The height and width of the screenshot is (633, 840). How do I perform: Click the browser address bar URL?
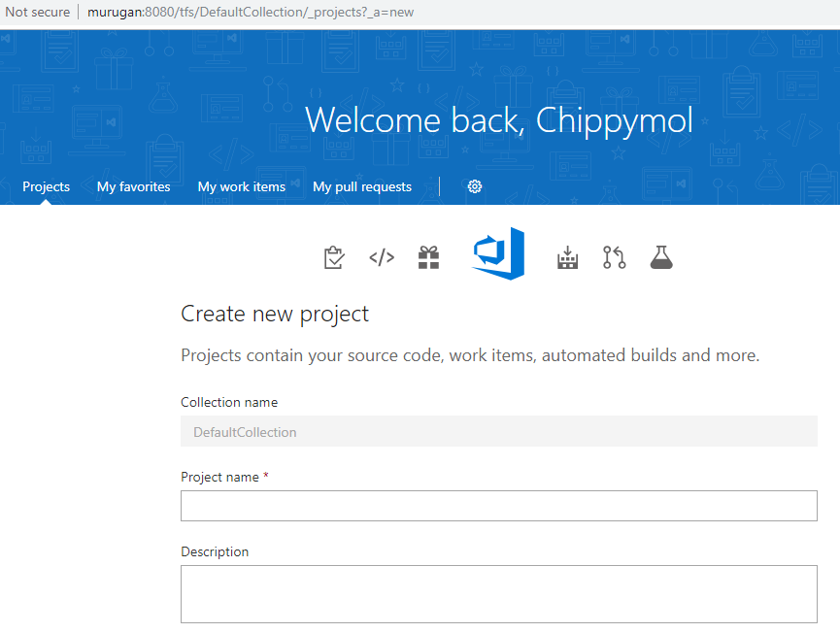point(251,12)
